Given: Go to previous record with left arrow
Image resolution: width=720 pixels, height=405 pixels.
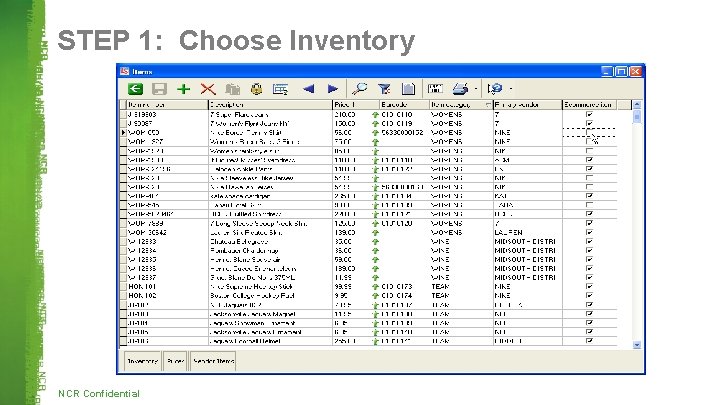Looking at the screenshot, I should pos(309,89).
